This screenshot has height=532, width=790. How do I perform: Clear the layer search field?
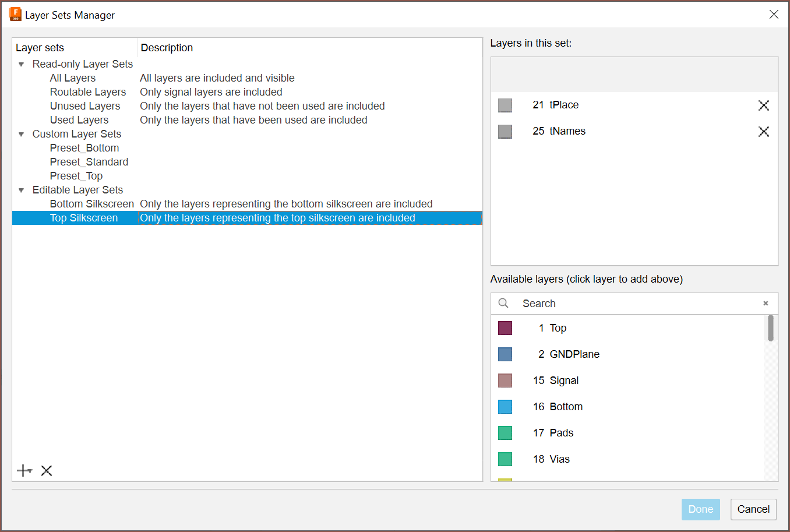766,304
